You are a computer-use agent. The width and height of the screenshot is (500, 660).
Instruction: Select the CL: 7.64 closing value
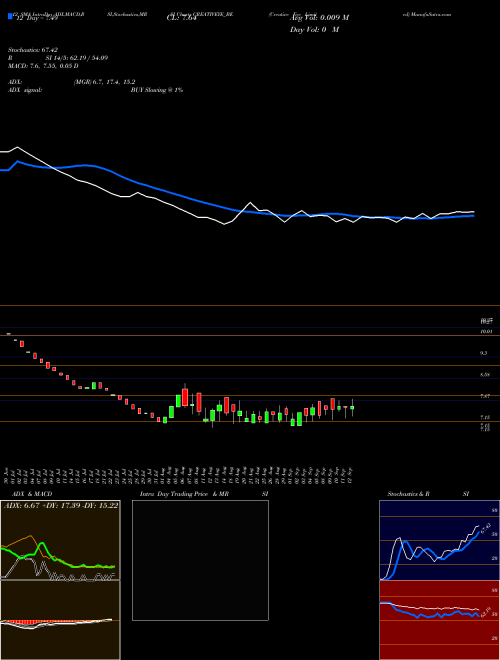(181, 17)
